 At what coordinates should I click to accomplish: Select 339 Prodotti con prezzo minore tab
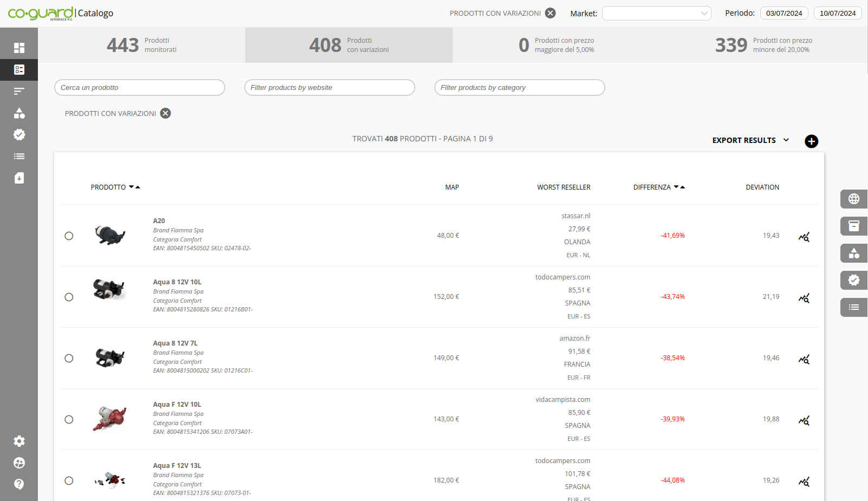point(763,45)
